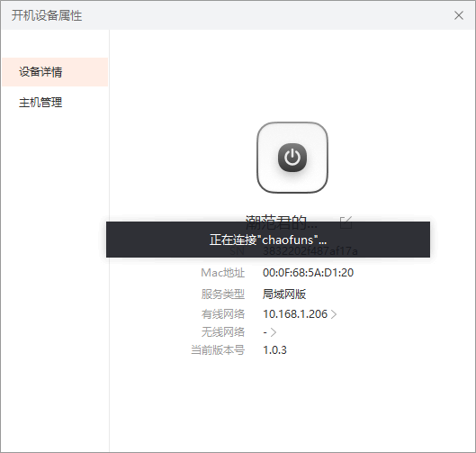
Task: Click the 无线网络 dash value
Action: click(x=265, y=332)
